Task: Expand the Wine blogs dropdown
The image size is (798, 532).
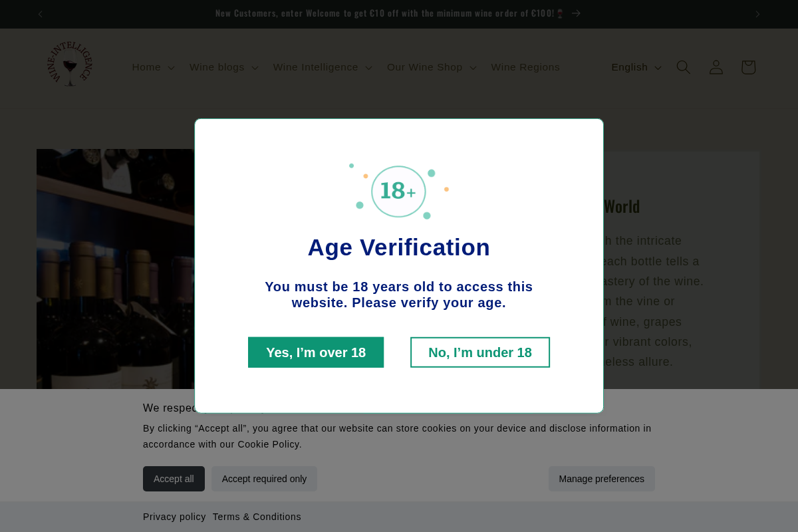Action: (x=223, y=67)
